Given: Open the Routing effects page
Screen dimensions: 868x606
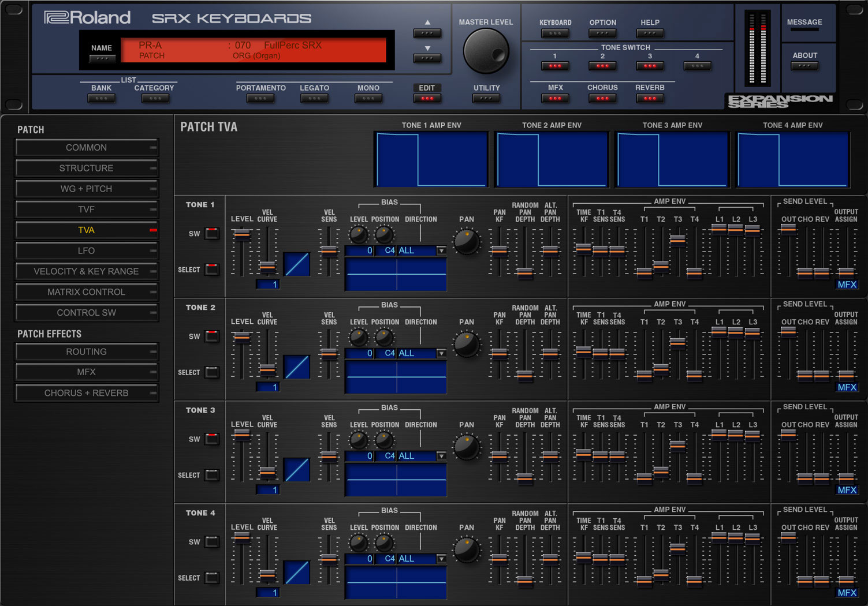Looking at the screenshot, I should point(87,351).
